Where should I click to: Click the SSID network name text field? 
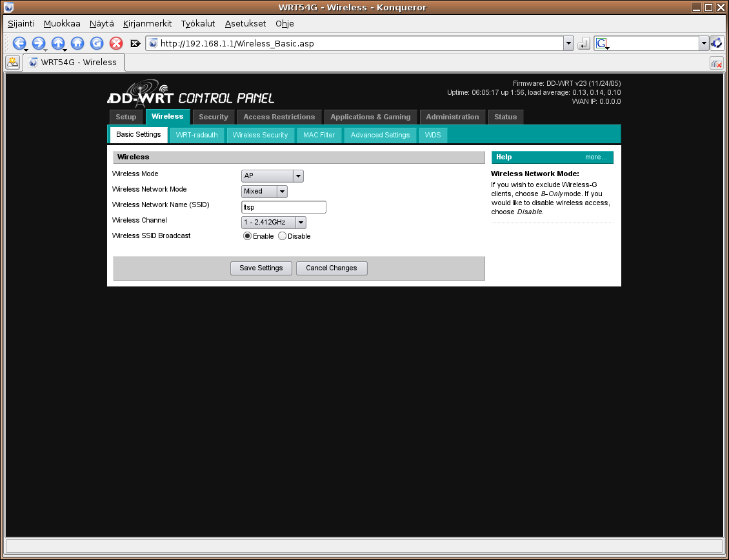coord(284,207)
